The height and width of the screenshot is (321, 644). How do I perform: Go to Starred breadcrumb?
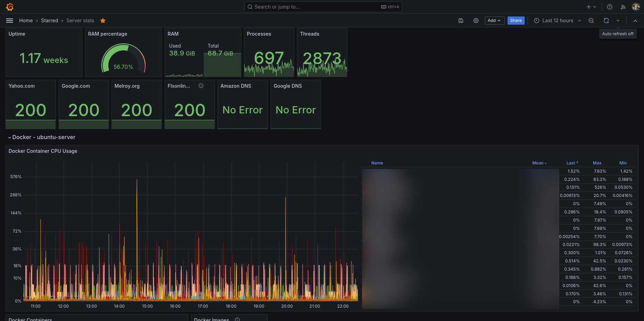[x=50, y=21]
